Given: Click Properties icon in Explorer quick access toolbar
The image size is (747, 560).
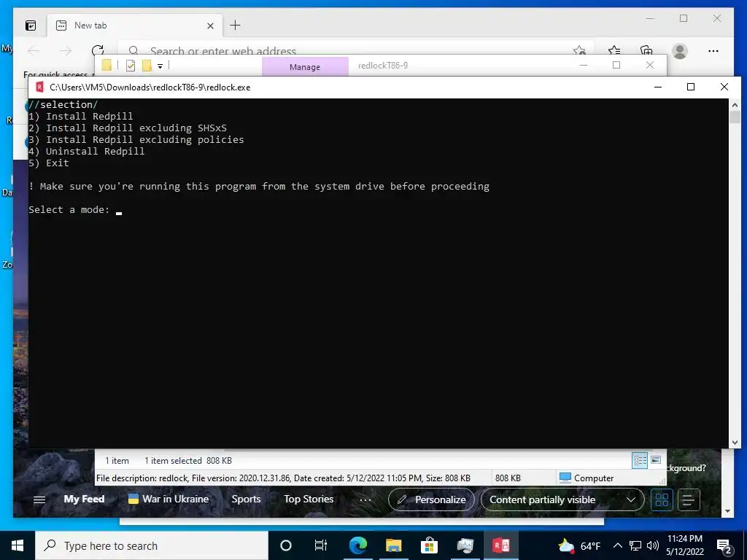Looking at the screenshot, I should [130, 66].
